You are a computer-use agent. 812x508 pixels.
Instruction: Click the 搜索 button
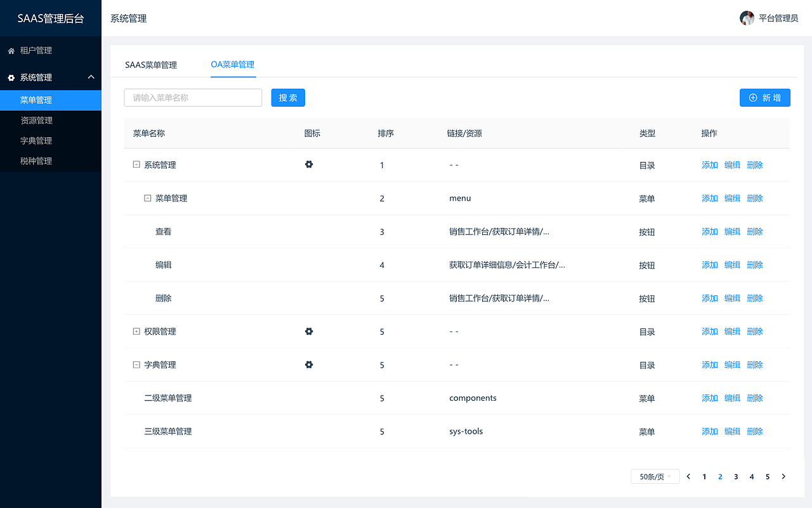288,97
